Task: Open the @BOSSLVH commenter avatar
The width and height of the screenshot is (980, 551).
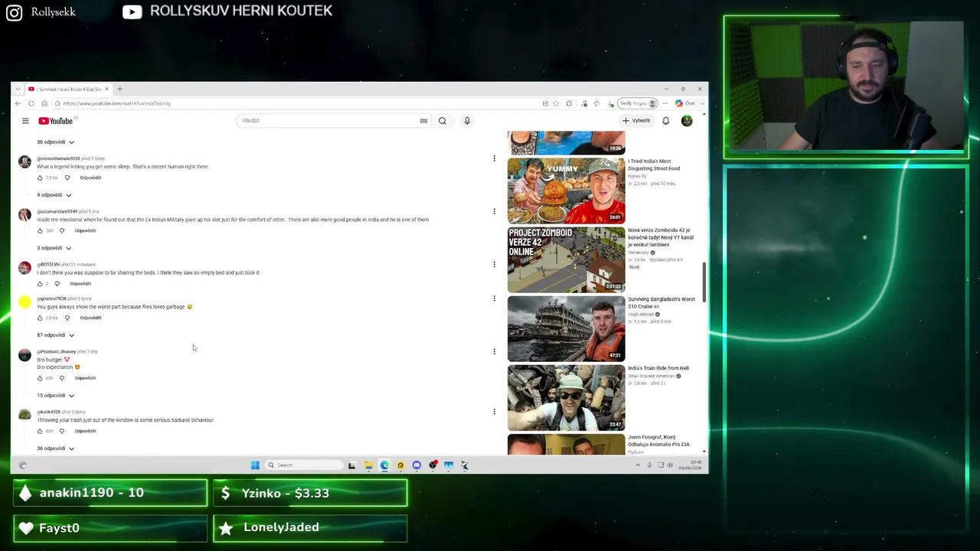Action: tap(24, 268)
